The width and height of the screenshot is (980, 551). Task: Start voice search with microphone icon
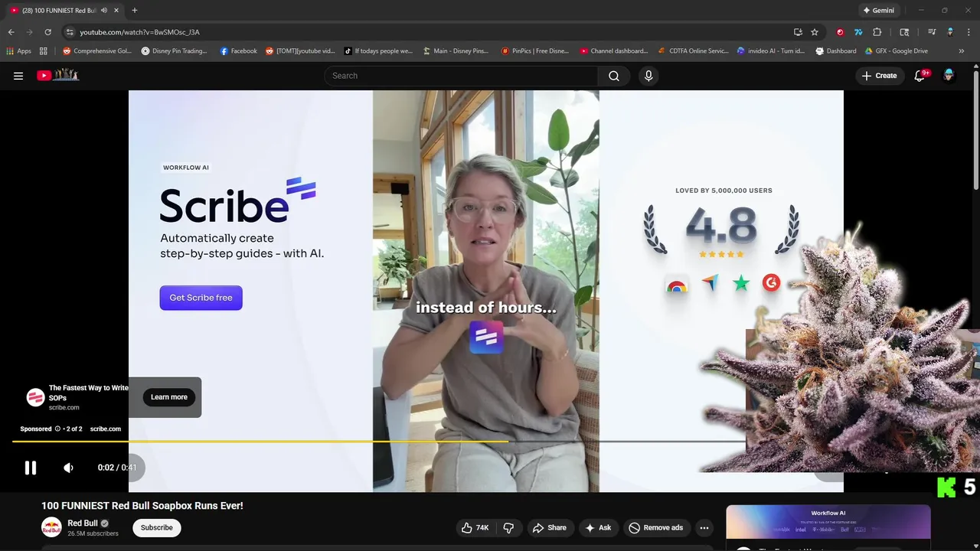648,76
